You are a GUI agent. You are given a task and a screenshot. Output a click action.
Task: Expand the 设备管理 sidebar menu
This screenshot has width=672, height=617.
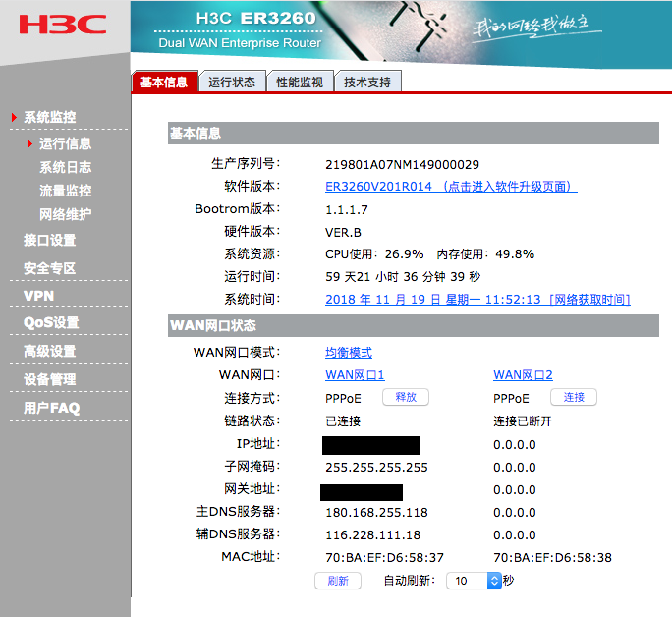pos(50,379)
